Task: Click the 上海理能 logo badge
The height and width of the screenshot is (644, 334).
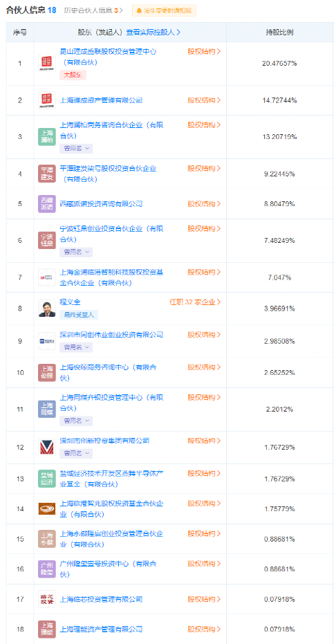Action: [47, 629]
